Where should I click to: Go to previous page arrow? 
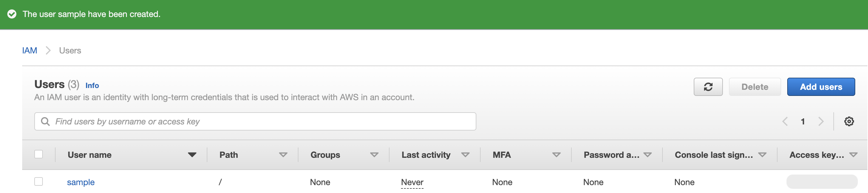[785, 121]
